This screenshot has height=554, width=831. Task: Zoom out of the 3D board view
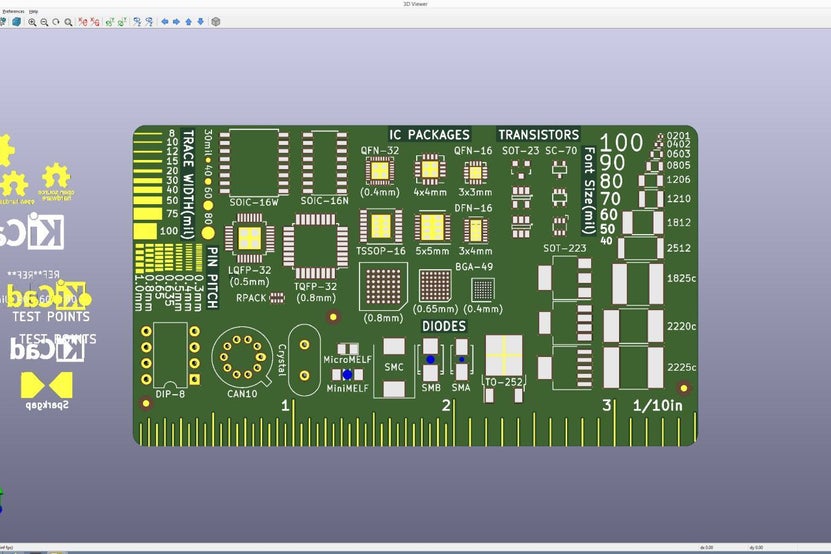pos(44,22)
